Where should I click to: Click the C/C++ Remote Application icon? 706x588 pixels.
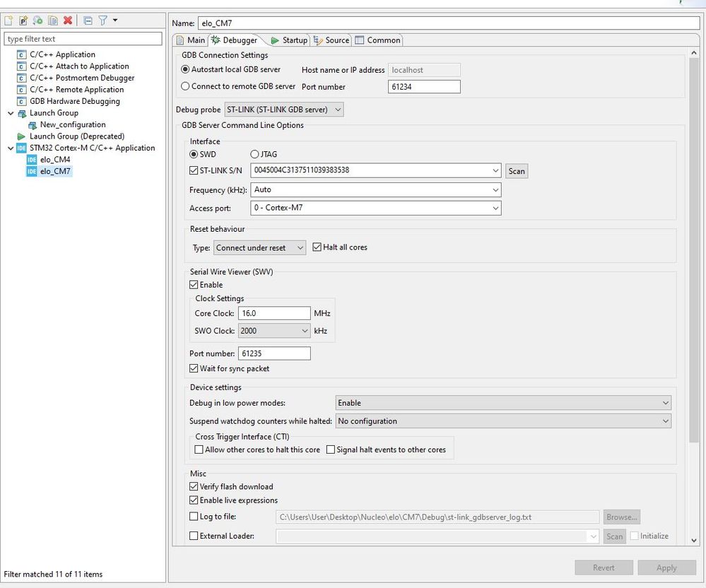click(21, 90)
